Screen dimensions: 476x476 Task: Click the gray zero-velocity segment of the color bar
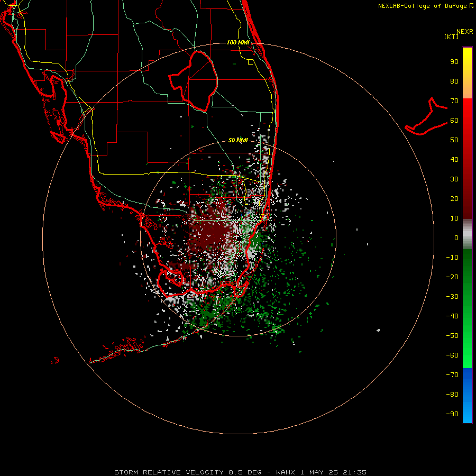pyautogui.click(x=467, y=234)
